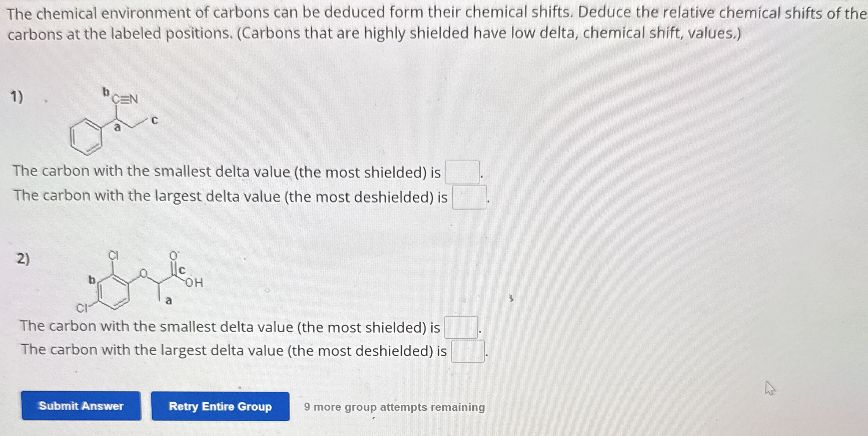Click the '9 more group attempts remaining' text
Image resolution: width=868 pixels, height=436 pixels.
[394, 407]
